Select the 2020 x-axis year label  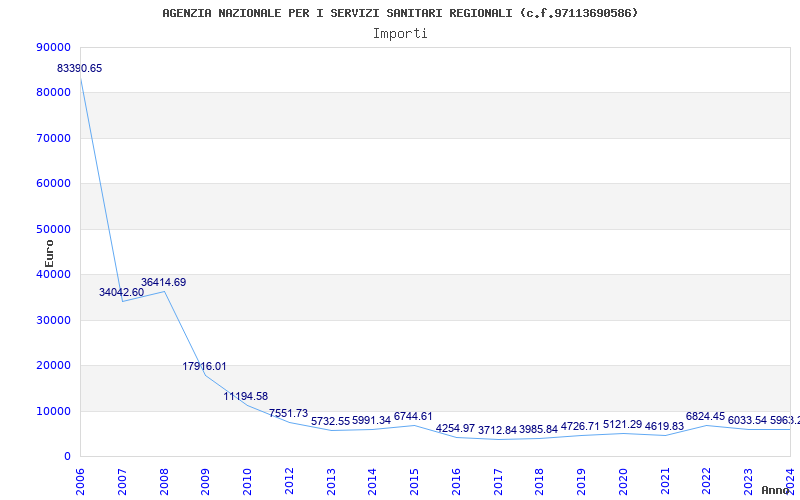623,482
